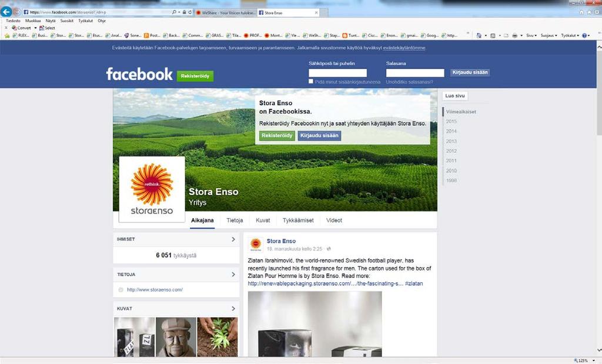Open the FLEX... favorites bookmark
Screen dimensions: 602x364
click(21, 36)
